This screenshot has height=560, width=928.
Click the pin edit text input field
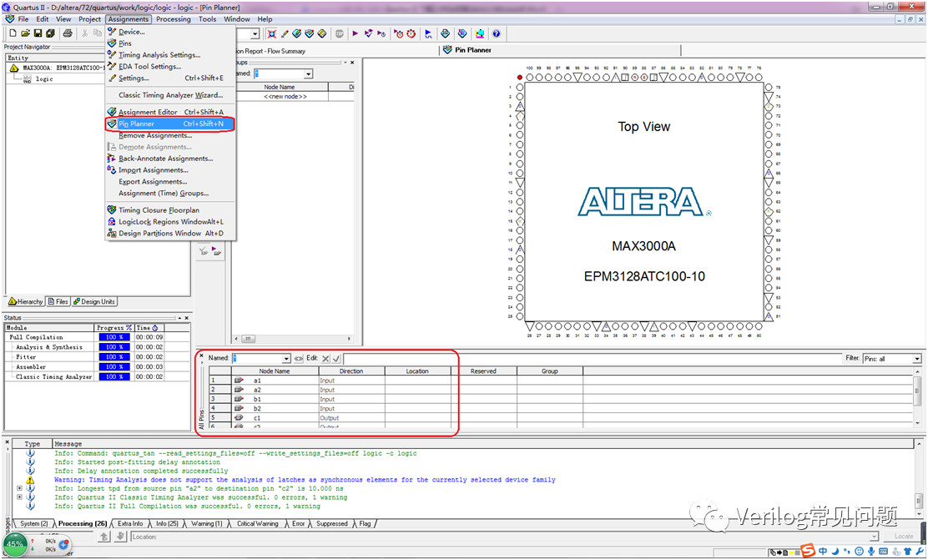click(x=592, y=359)
